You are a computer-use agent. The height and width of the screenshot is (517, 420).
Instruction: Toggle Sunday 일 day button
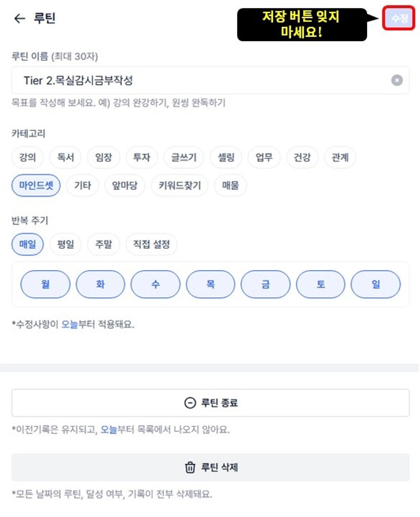pos(375,284)
